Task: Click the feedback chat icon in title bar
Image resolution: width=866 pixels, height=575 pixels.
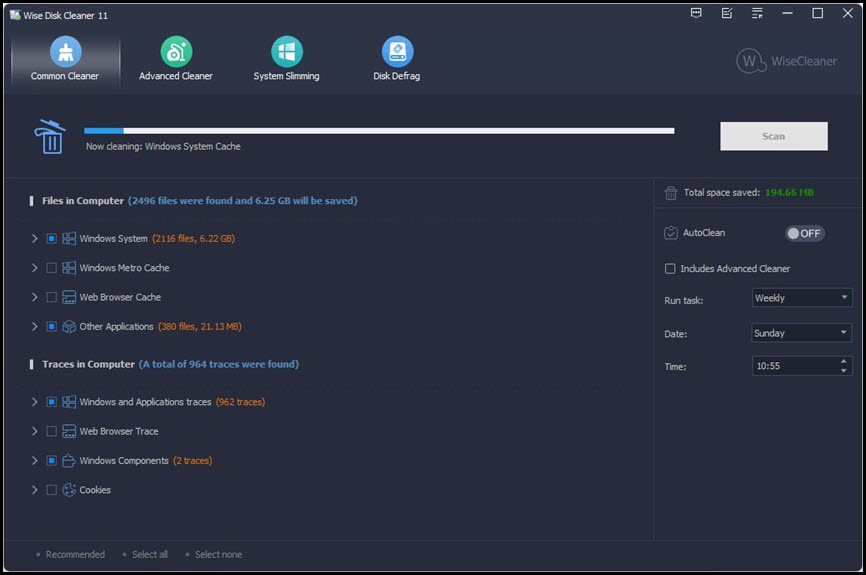Action: (696, 13)
